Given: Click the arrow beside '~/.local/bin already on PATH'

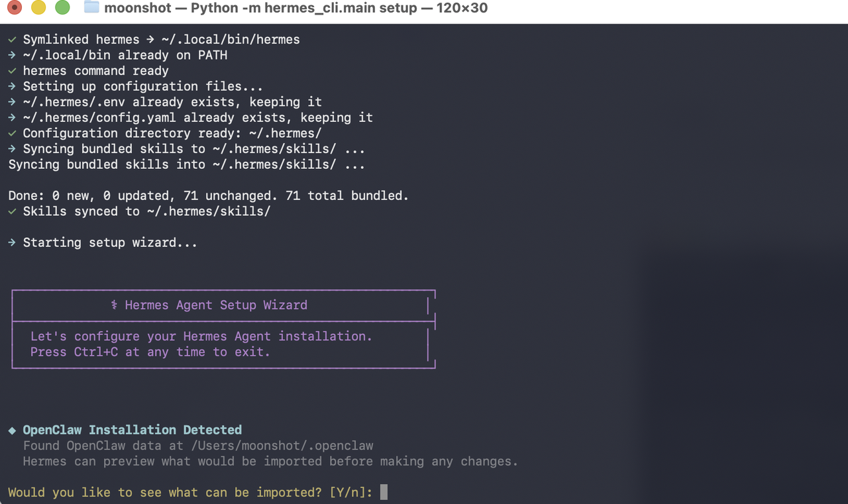Looking at the screenshot, I should 11,54.
